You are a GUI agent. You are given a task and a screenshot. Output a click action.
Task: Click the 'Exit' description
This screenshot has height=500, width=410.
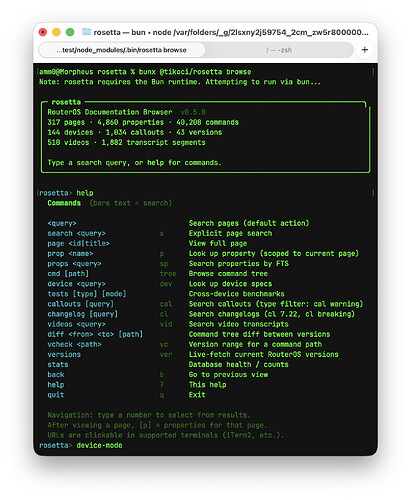(197, 395)
